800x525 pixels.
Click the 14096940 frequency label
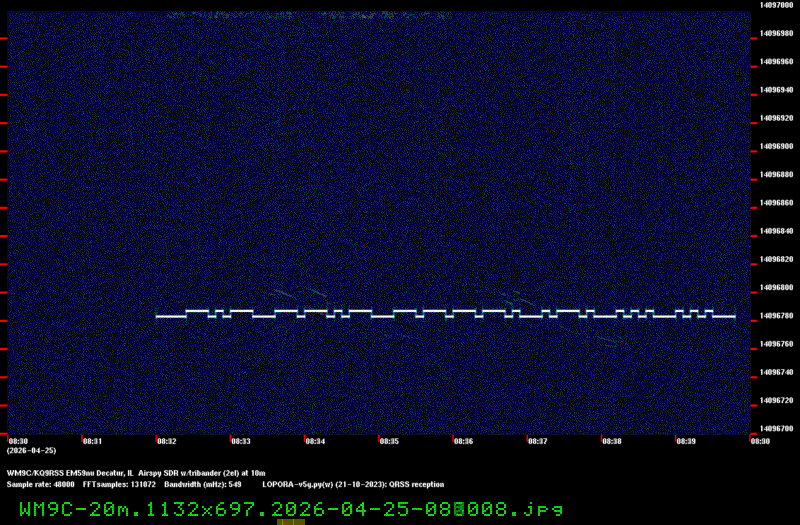(x=777, y=90)
